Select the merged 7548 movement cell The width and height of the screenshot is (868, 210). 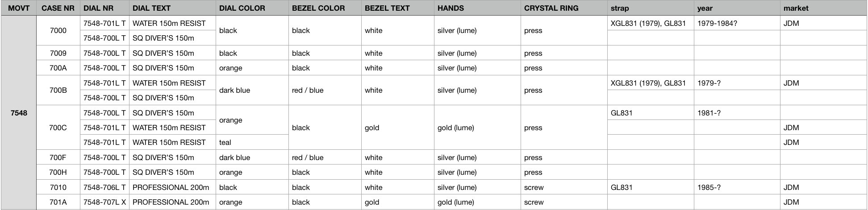tap(19, 113)
